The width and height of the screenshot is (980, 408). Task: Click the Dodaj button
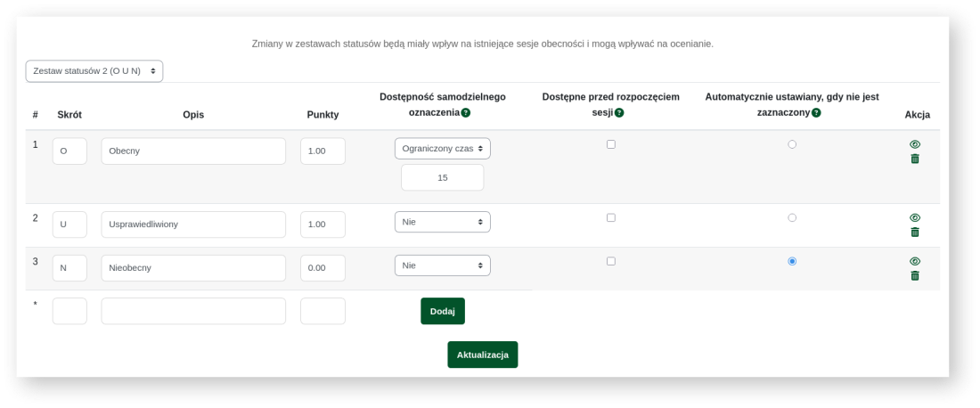443,311
